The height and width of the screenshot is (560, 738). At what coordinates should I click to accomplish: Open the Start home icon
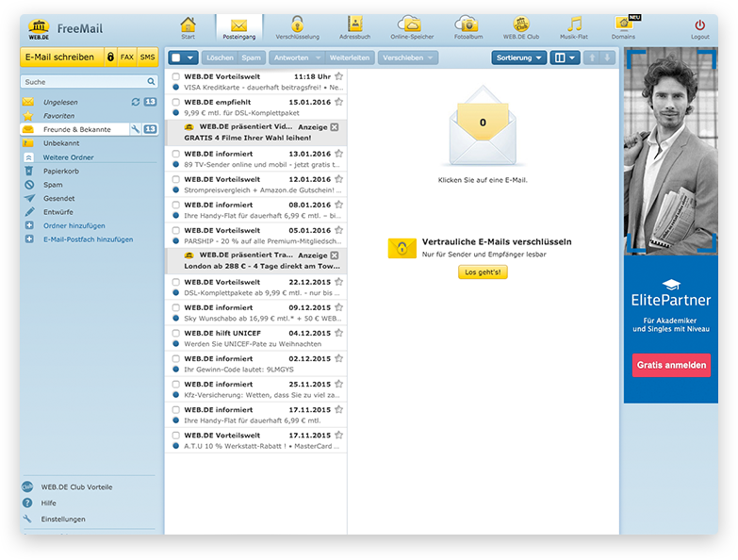pyautogui.click(x=189, y=25)
